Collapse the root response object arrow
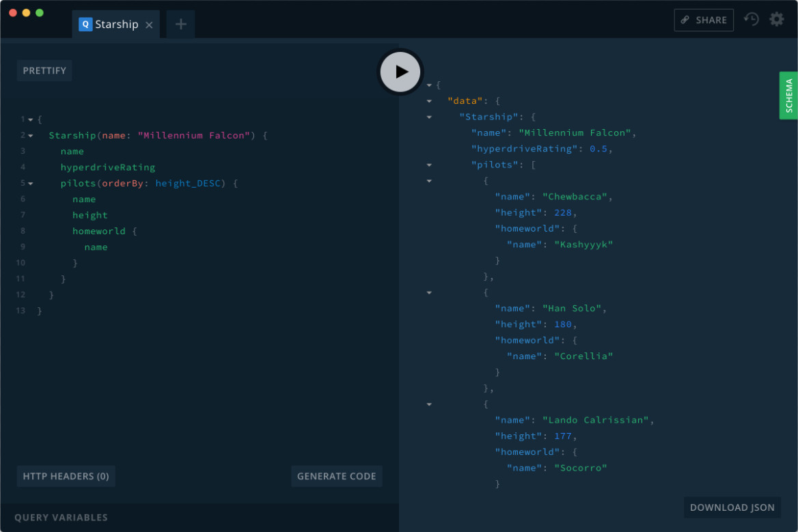Screen dimensions: 798x532 coord(429,85)
